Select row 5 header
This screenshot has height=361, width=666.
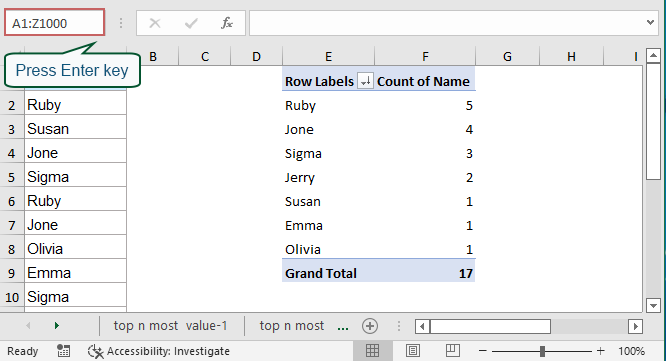click(12, 177)
